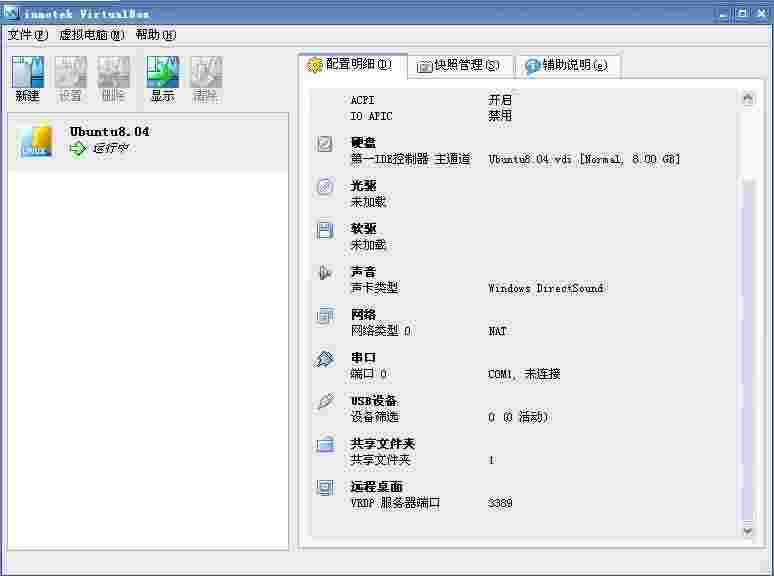The image size is (774, 576).
Task: Click the 新建 (New) toolbar icon
Action: 28,79
